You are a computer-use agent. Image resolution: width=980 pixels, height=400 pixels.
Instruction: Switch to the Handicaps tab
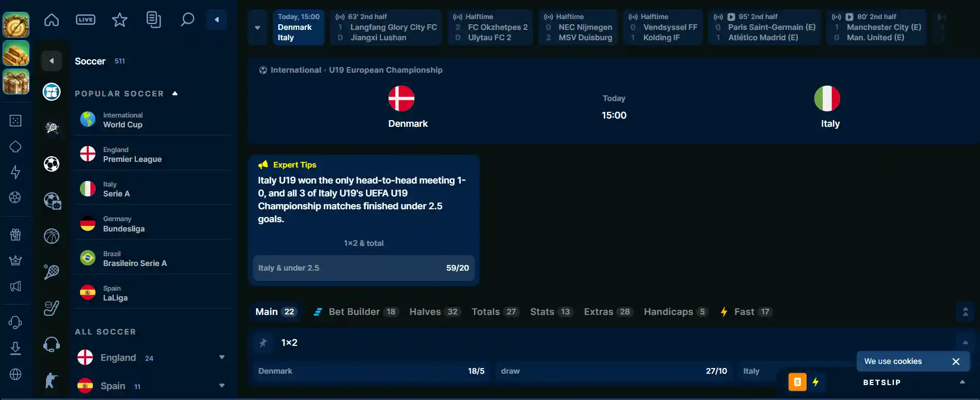[x=676, y=312]
